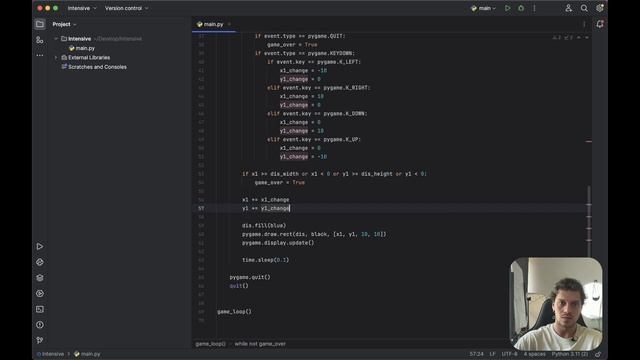
Task: Click red error stripe mark on scrollbar
Action: [x=589, y=141]
